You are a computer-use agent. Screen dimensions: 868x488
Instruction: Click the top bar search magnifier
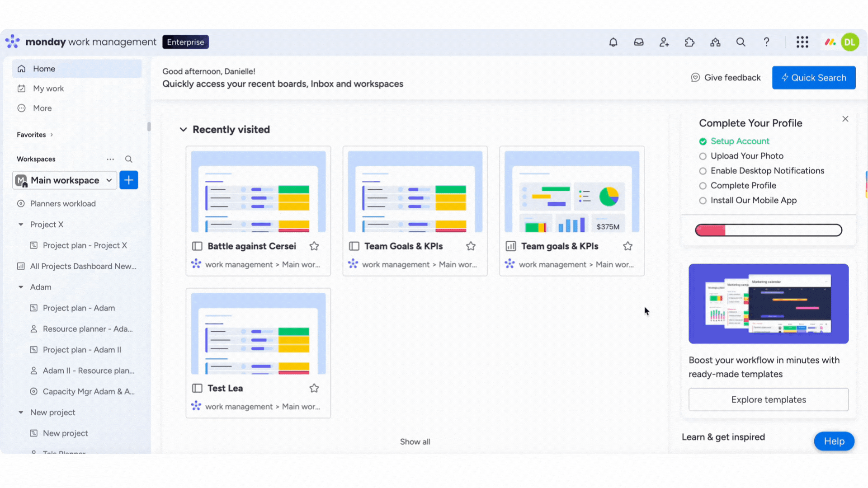tap(741, 42)
